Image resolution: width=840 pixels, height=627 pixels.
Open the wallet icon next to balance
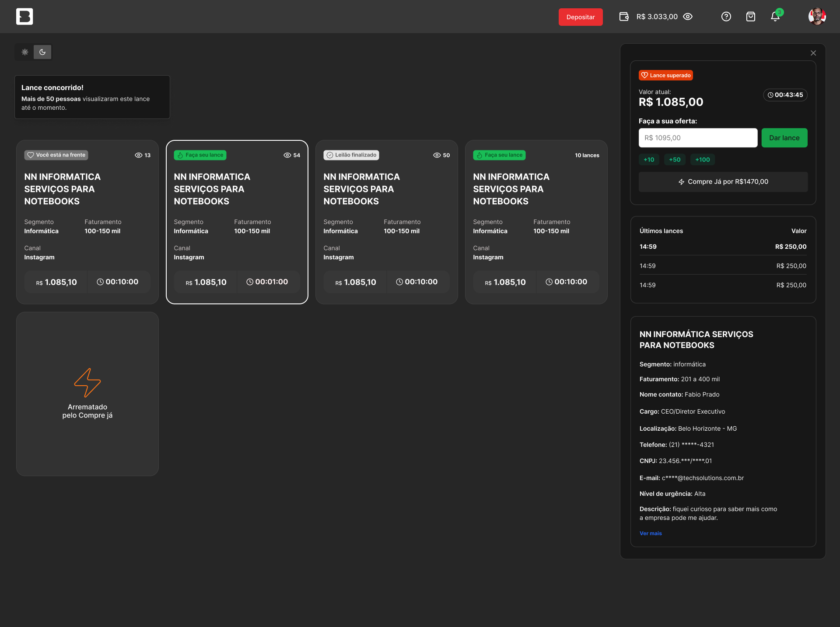point(624,17)
